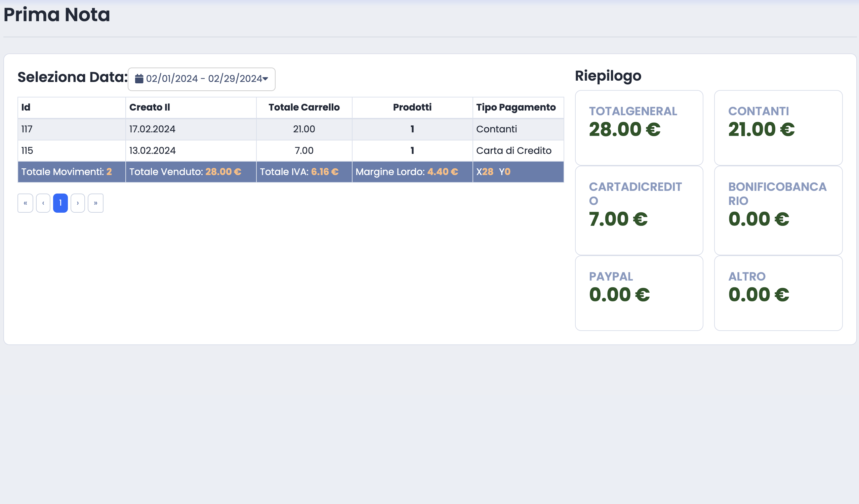Click the Prodotti column header

coord(412,107)
